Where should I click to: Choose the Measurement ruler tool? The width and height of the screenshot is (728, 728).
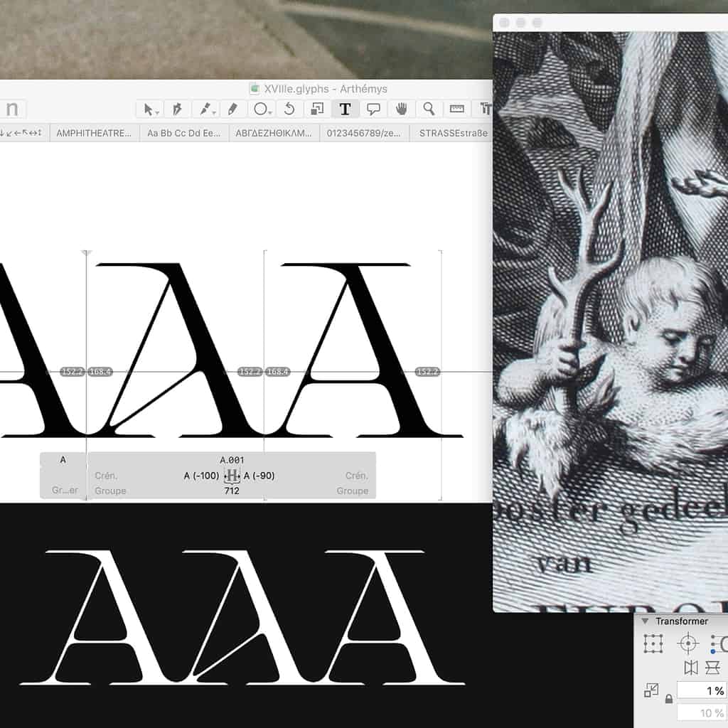456,109
